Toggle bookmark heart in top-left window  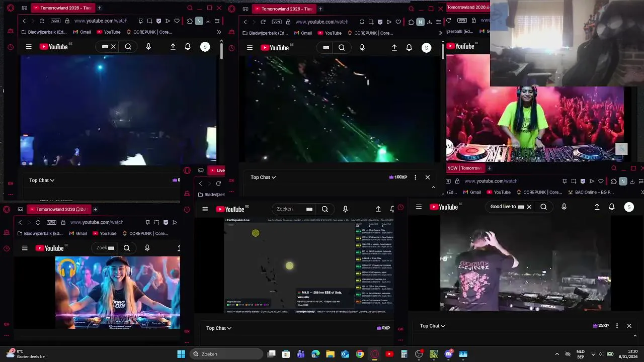point(177,21)
